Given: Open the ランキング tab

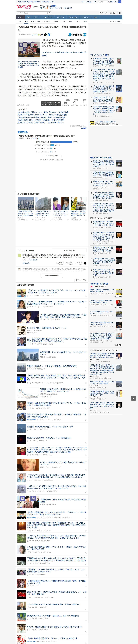Looking at the screenshot, I should 86,17.
